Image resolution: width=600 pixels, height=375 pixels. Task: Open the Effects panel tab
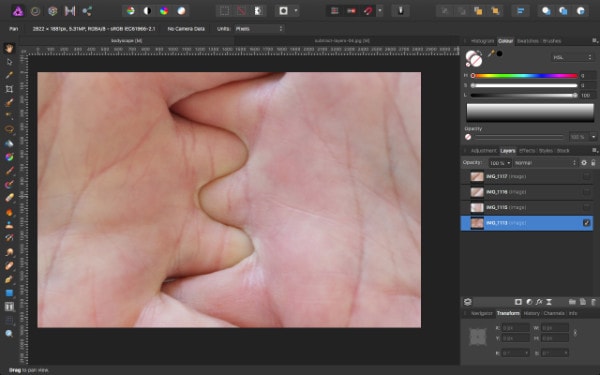coord(527,151)
